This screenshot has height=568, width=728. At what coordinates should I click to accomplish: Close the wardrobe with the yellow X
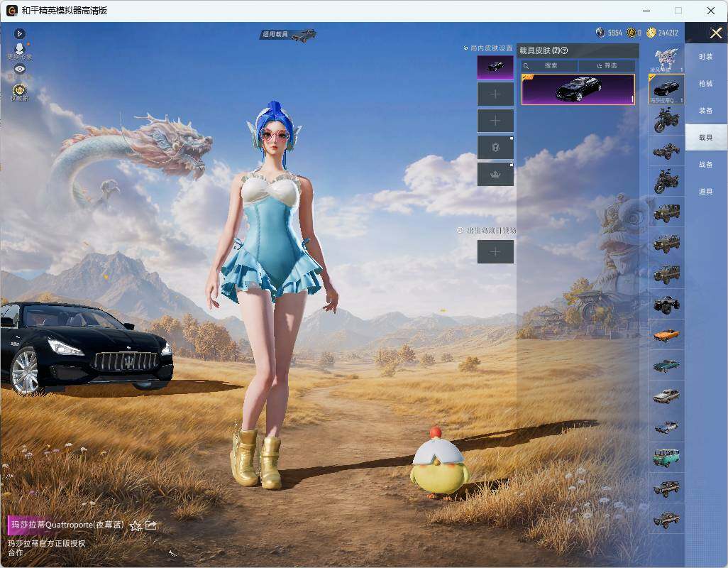point(715,33)
